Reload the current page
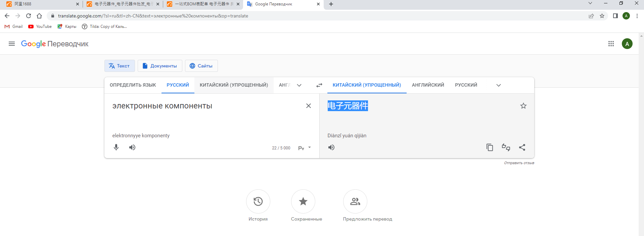The height and width of the screenshot is (236, 644). 29,16
